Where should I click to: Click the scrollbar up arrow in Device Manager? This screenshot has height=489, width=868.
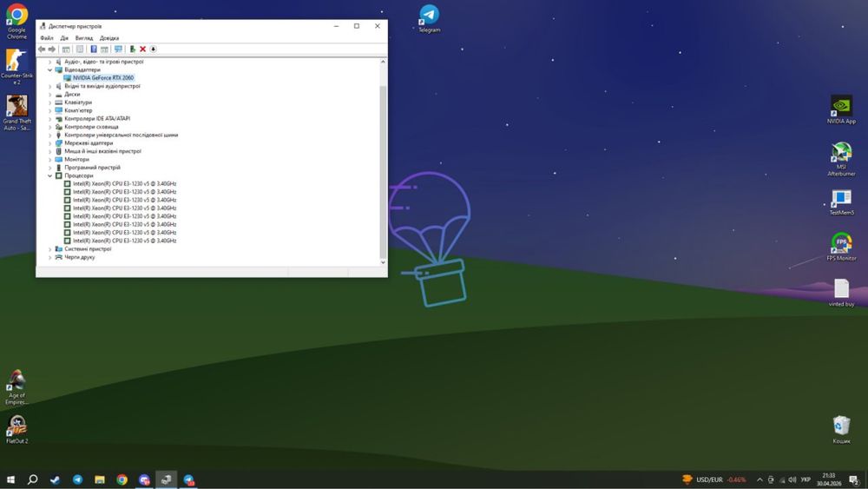pyautogui.click(x=383, y=62)
